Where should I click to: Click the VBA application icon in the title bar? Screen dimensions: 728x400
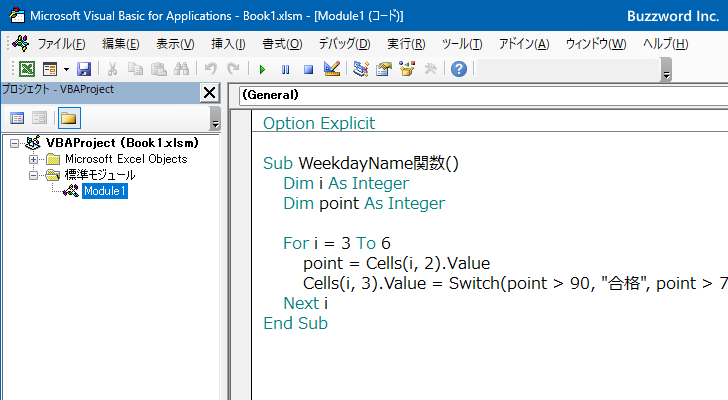coord(17,15)
